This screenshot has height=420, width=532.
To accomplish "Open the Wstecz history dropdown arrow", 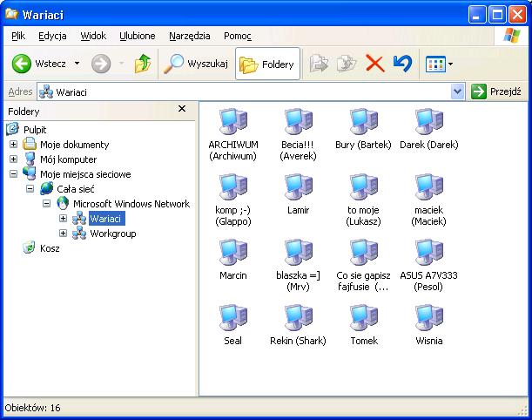I will [x=77, y=64].
